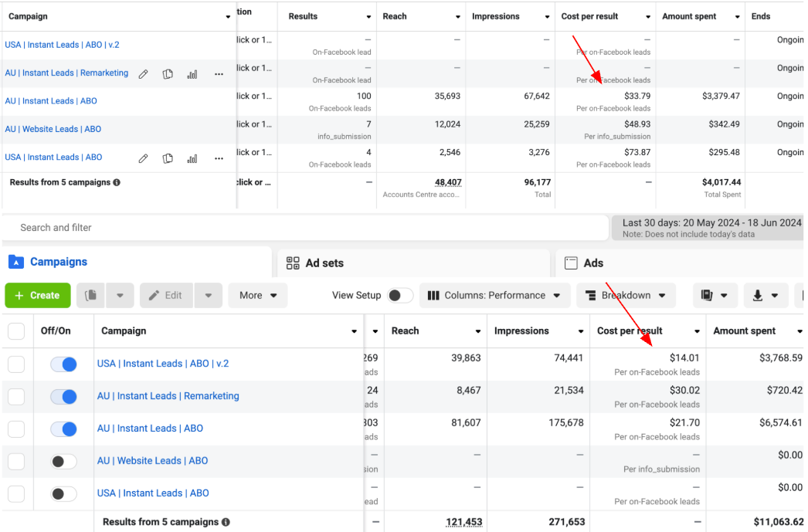Image resolution: width=808 pixels, height=532 pixels.
Task: Open the Breakdown dropdown
Action: 626,295
